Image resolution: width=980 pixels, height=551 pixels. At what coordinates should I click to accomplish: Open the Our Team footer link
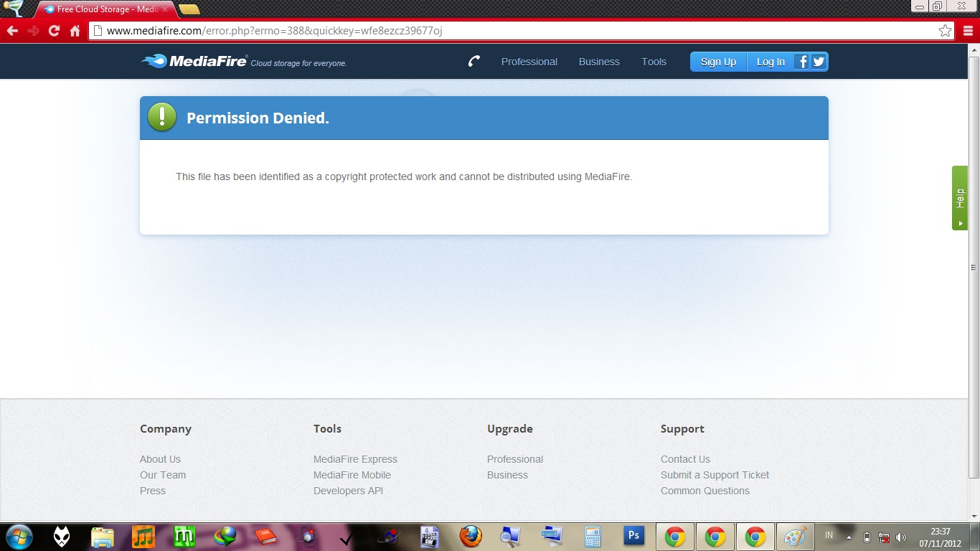click(163, 475)
